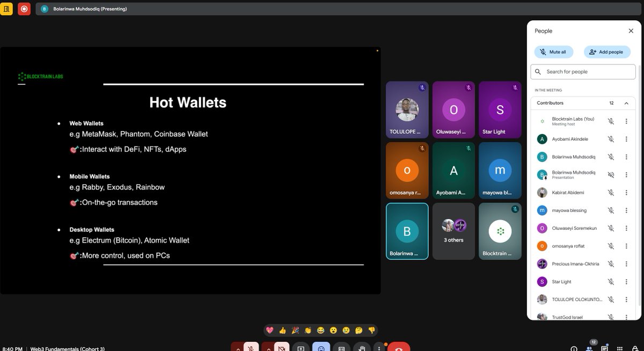Click the Search for people field
This screenshot has height=351, width=644.
click(x=583, y=71)
